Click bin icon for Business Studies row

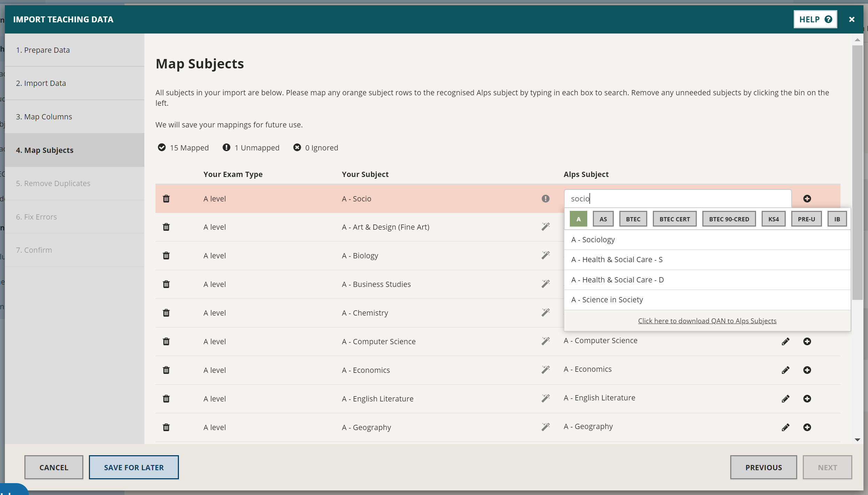coord(166,284)
